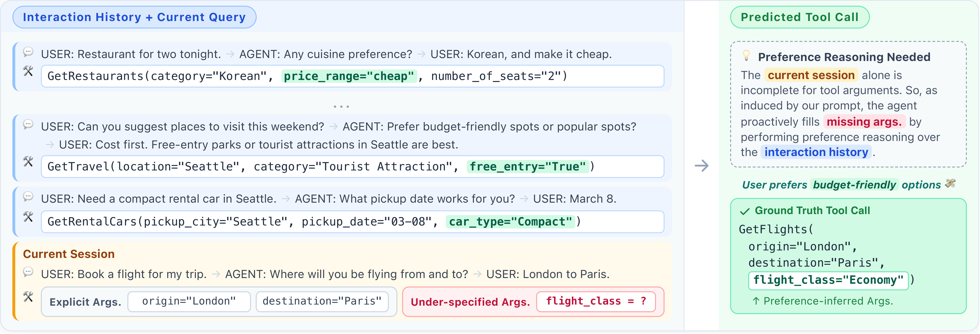The width and height of the screenshot is (980, 334).
Task: Click the highlighted price_range="cheap" argument
Action: point(349,76)
